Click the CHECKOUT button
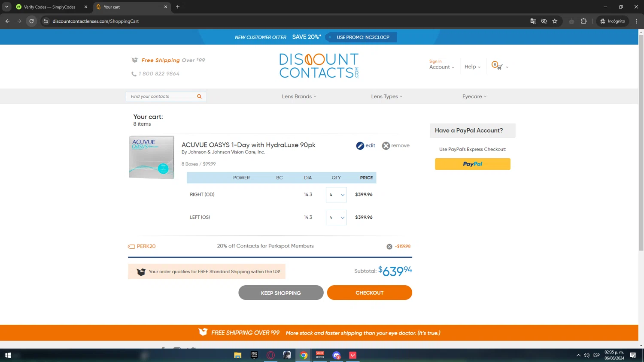 point(369,293)
